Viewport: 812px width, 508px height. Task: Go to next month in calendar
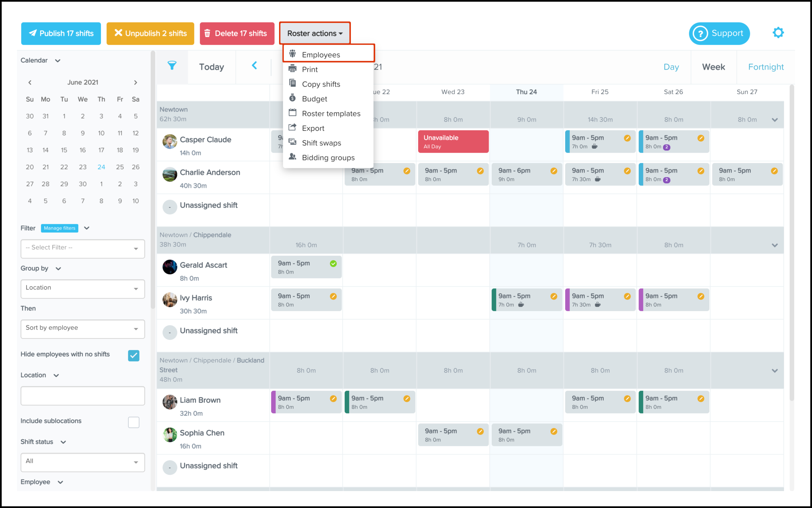pos(135,82)
